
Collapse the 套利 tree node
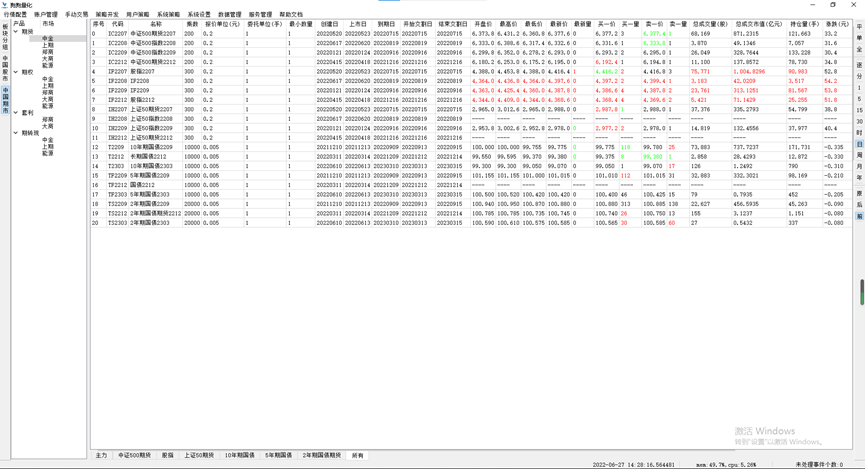click(16, 113)
